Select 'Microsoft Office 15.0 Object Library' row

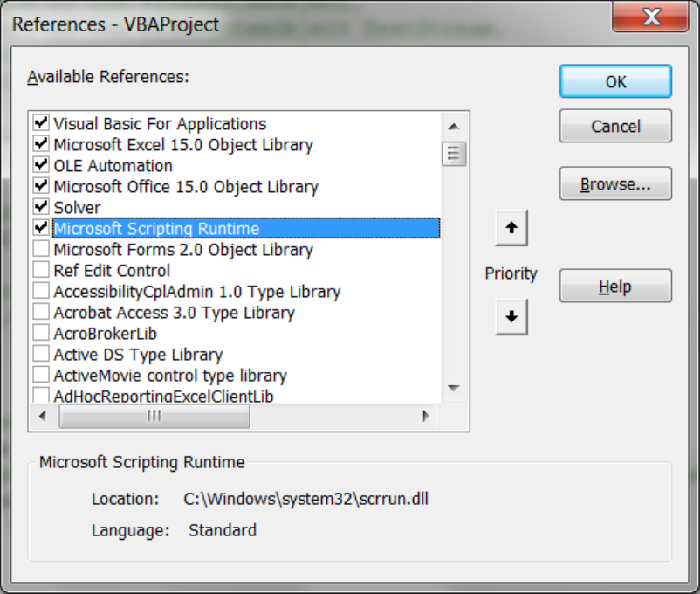(x=246, y=186)
